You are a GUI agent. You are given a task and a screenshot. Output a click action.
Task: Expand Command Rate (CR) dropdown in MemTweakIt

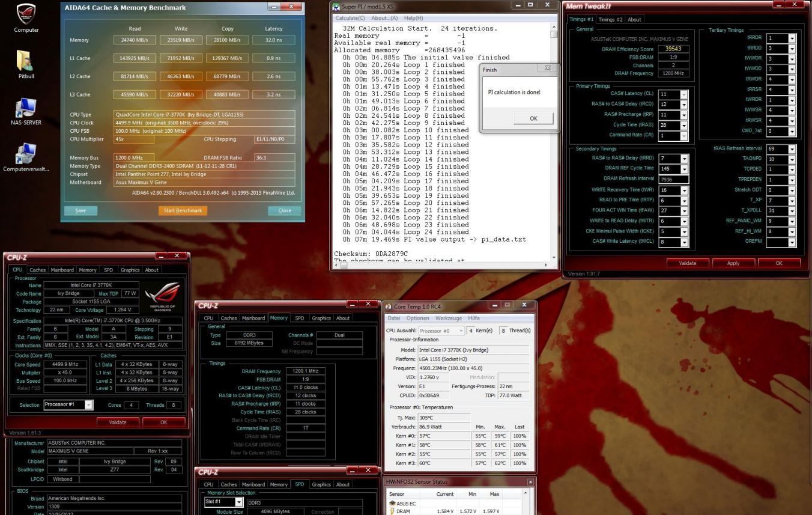683,136
